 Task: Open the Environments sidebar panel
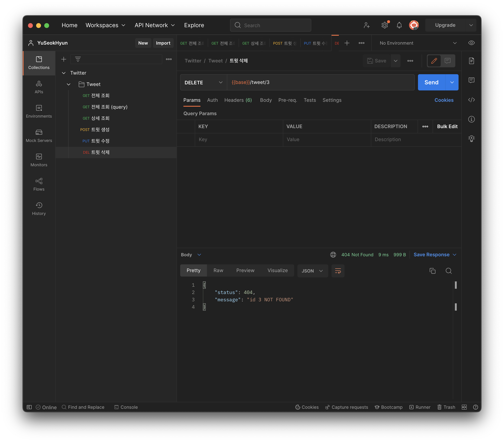(x=39, y=111)
